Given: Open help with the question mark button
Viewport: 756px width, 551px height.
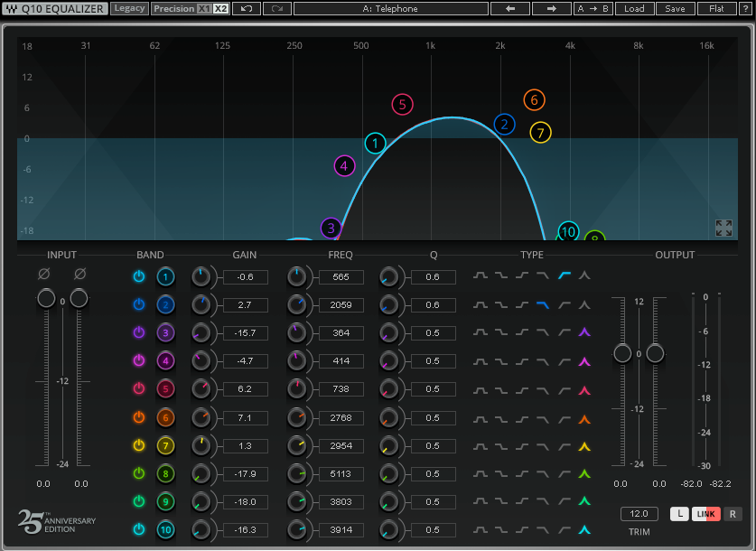Looking at the screenshot, I should (745, 9).
